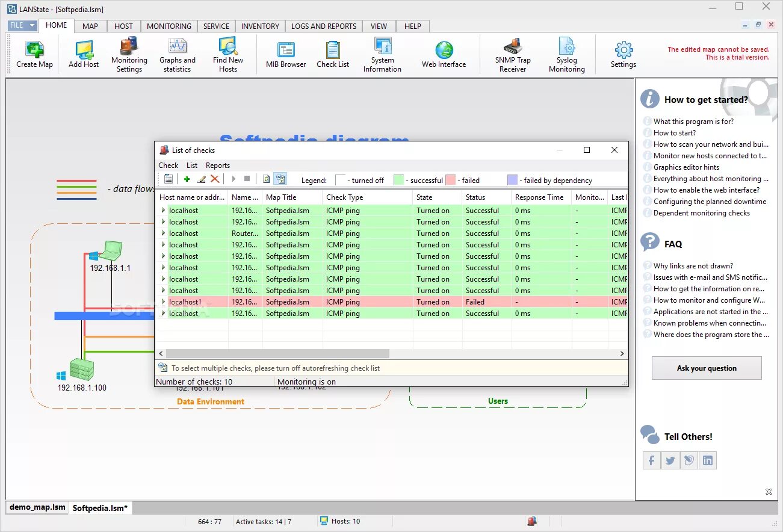The width and height of the screenshot is (783, 532).
Task: Sort by the Response Time column header
Action: pyautogui.click(x=540, y=197)
